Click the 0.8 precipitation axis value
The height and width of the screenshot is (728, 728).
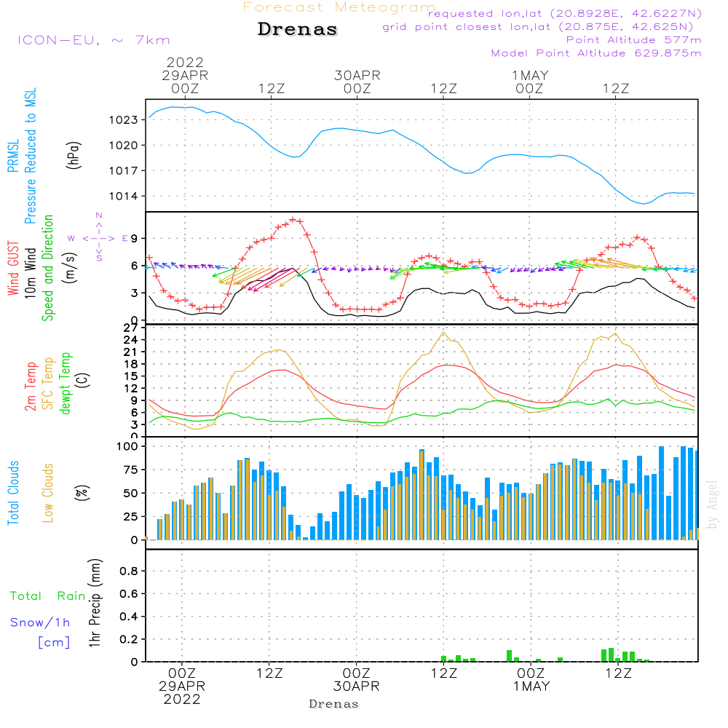(129, 571)
